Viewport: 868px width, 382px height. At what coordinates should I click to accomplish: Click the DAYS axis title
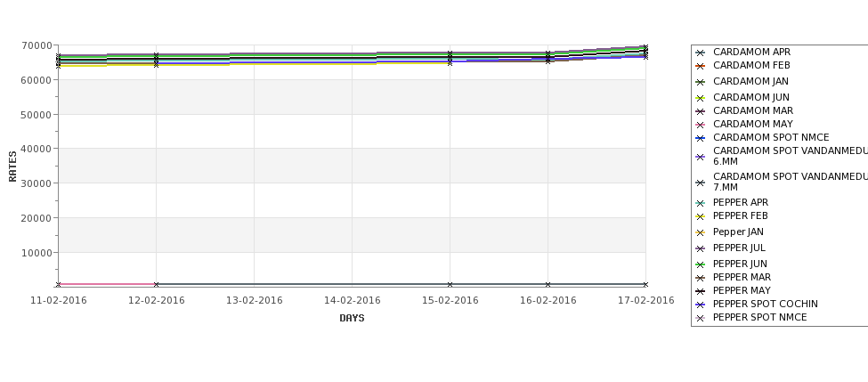(x=352, y=319)
